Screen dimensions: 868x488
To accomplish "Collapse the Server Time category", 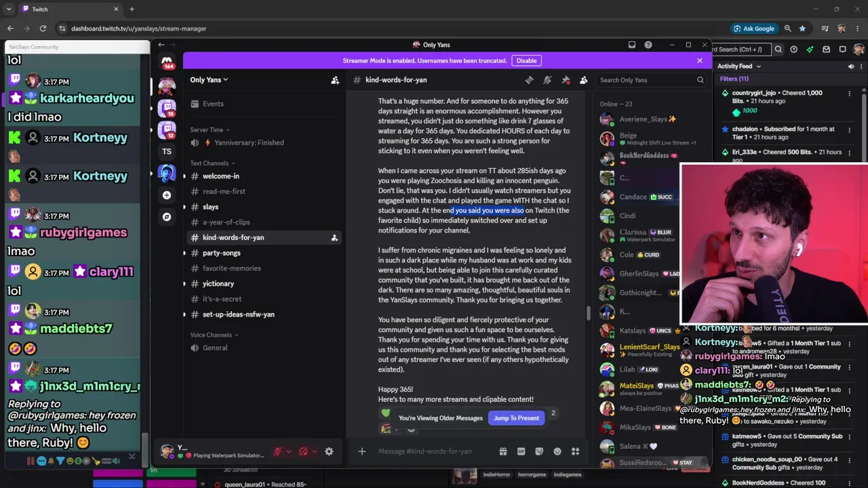I will tap(210, 129).
